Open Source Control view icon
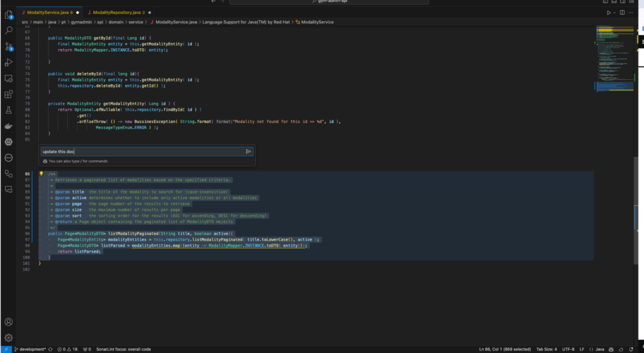The image size is (644, 353). pyautogui.click(x=8, y=46)
